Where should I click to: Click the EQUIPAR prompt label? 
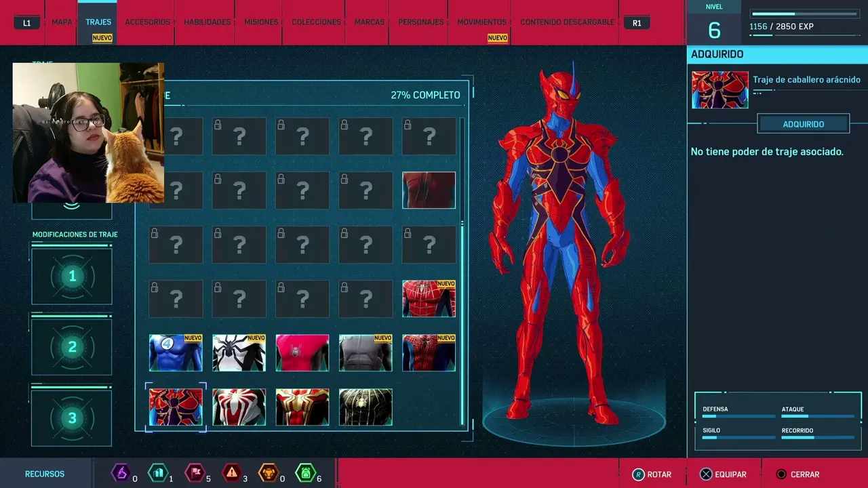(731, 475)
